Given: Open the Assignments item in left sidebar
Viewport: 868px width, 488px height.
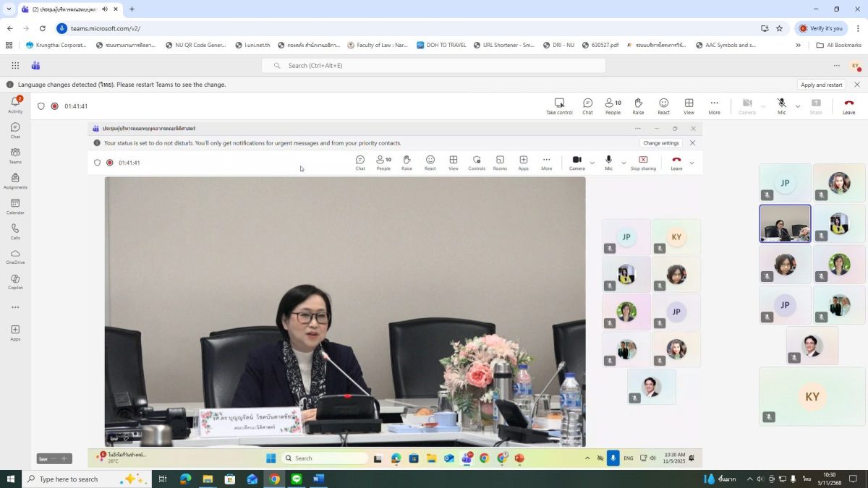Looking at the screenshot, I should (15, 181).
